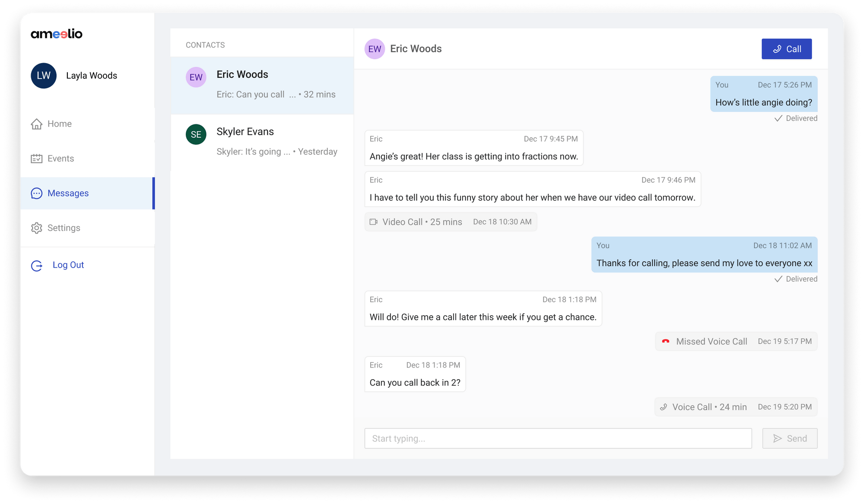
Task: Click the phone icon inside the Call button
Action: tap(777, 49)
